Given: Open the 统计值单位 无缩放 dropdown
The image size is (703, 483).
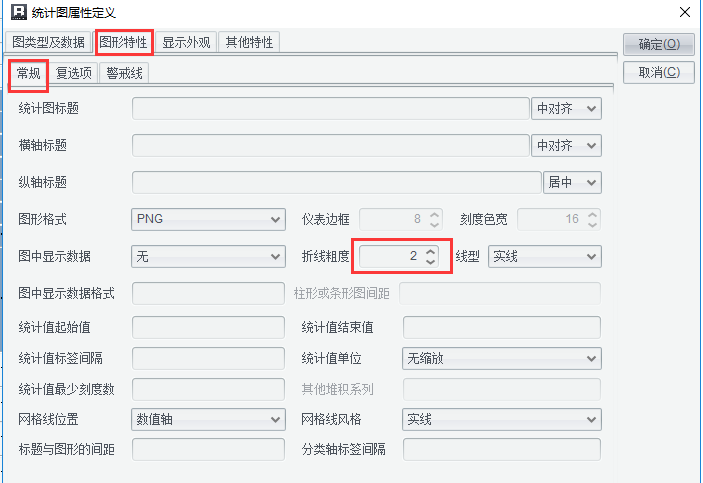Looking at the screenshot, I should (501, 358).
